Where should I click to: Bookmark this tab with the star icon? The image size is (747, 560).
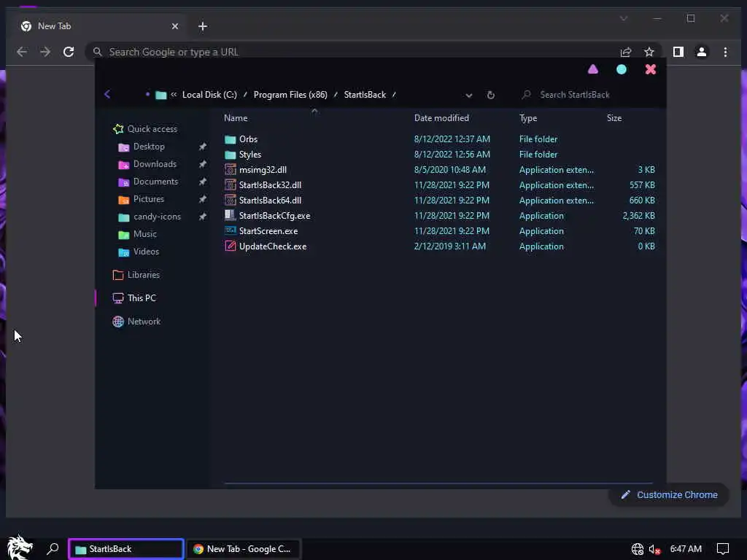pos(649,52)
